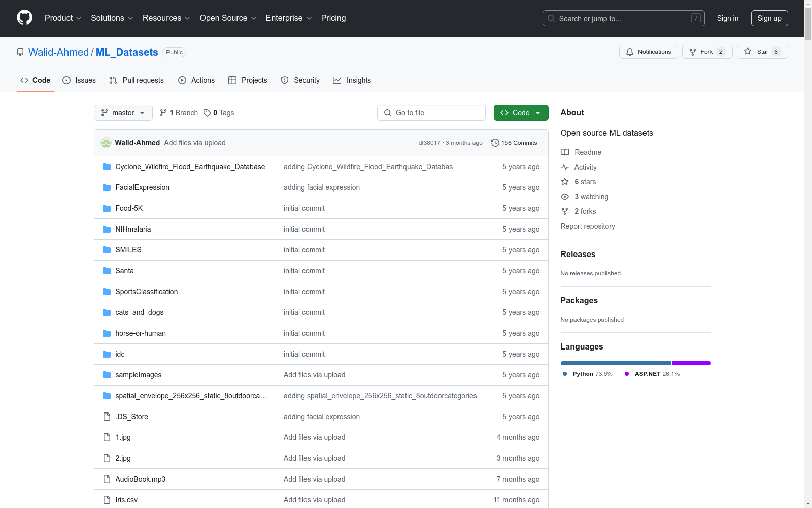Click the GitHub logo icon

pos(24,18)
